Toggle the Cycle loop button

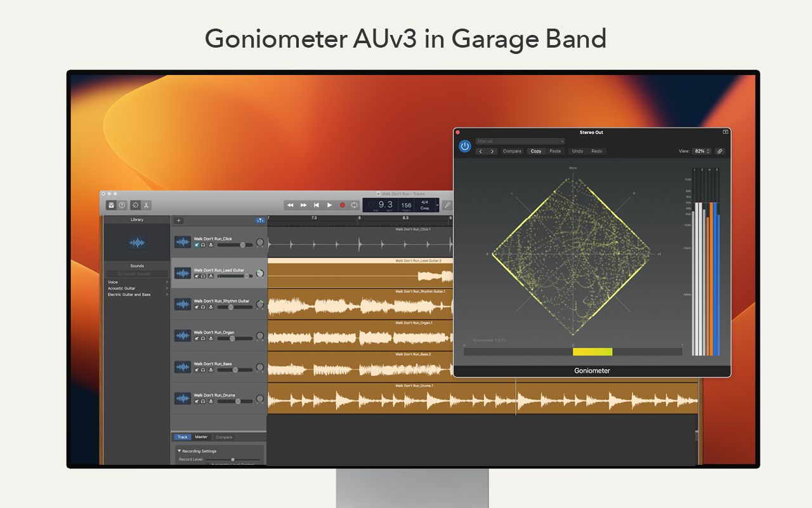click(355, 205)
